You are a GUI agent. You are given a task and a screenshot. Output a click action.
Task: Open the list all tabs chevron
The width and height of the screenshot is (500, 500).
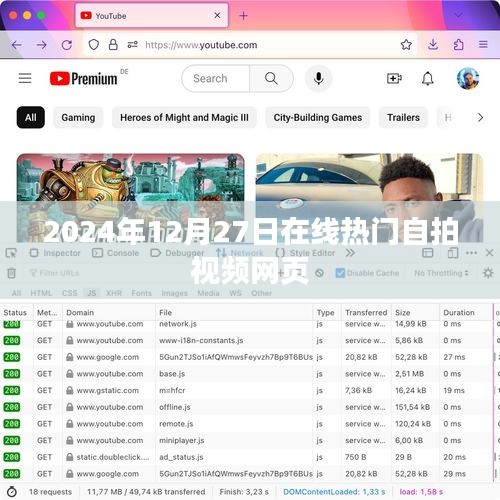[459, 15]
